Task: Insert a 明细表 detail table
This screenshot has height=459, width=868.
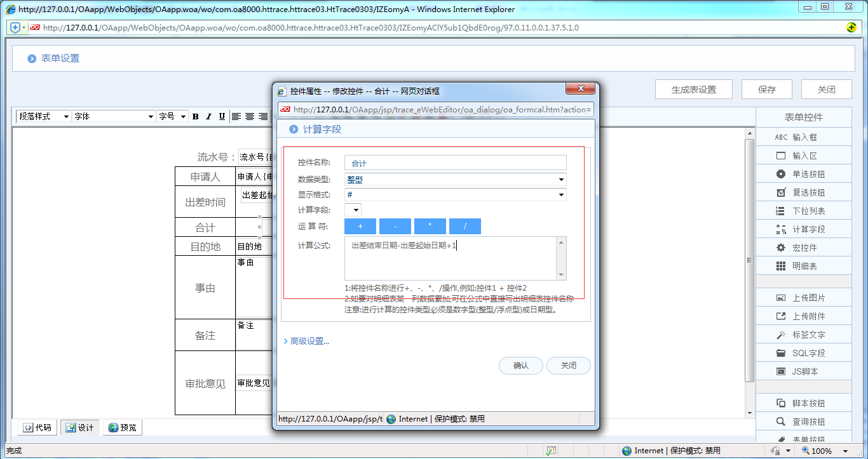Action: coord(803,266)
